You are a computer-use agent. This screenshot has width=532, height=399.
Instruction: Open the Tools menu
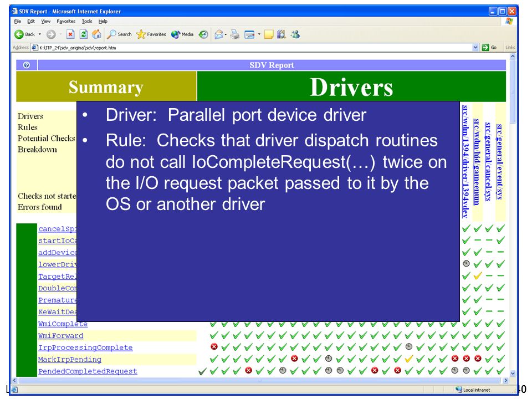pos(87,21)
